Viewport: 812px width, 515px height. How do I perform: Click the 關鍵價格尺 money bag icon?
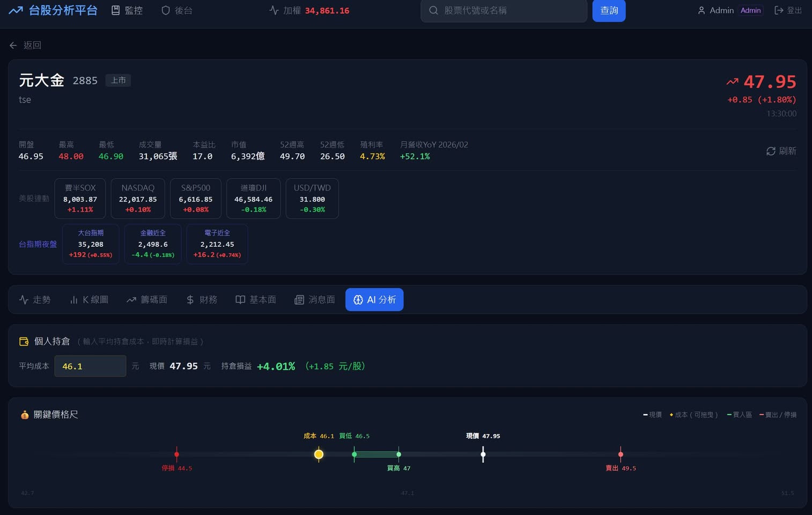[25, 415]
